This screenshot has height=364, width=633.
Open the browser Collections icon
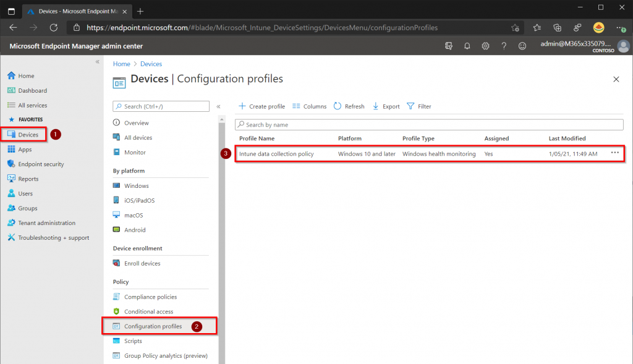tap(557, 27)
